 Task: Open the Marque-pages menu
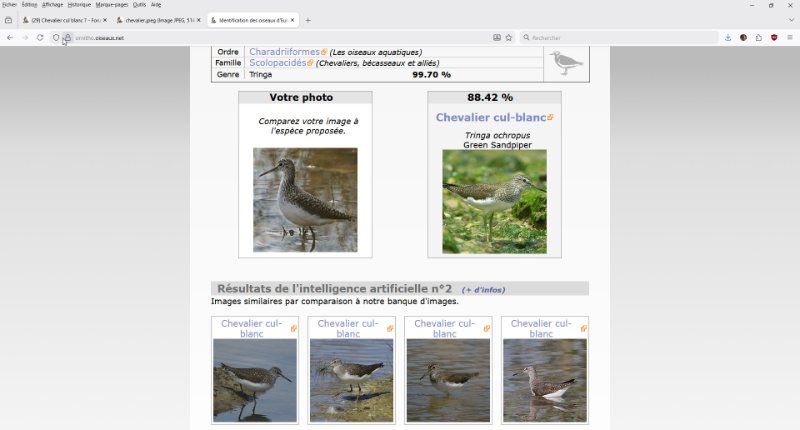111,5
